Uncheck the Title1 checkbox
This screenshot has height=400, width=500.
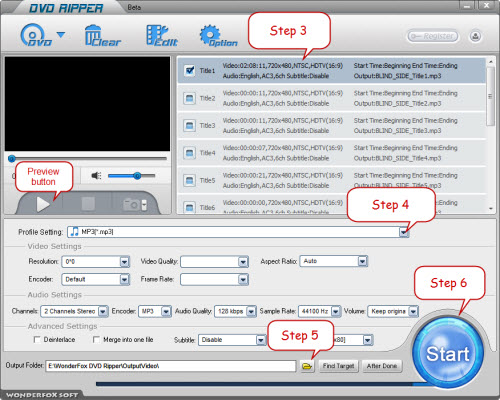pyautogui.click(x=190, y=70)
